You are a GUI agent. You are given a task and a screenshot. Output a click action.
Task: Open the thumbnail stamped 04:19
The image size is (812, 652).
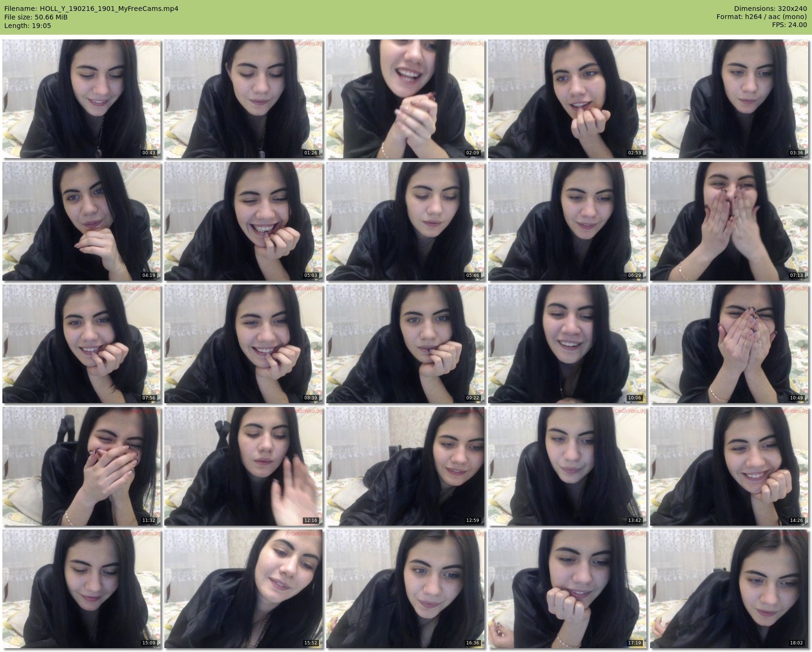[x=82, y=221]
